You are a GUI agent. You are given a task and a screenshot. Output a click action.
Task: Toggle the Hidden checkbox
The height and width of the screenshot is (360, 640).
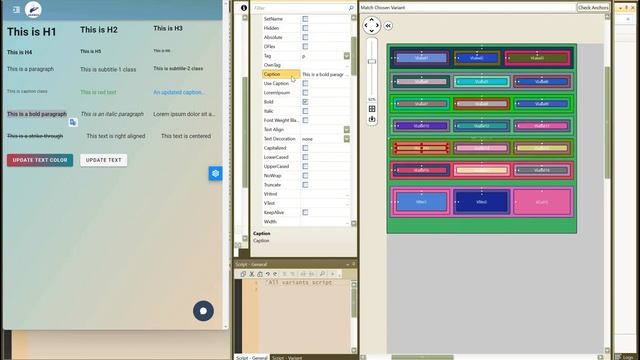(305, 28)
